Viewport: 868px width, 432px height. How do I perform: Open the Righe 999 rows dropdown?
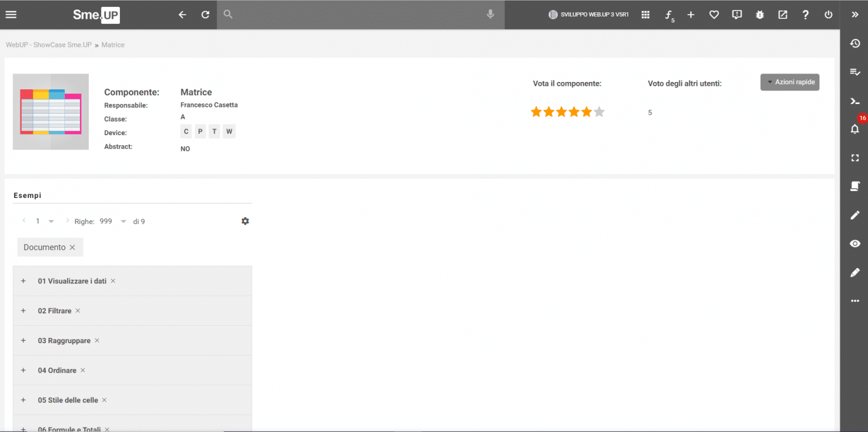124,221
